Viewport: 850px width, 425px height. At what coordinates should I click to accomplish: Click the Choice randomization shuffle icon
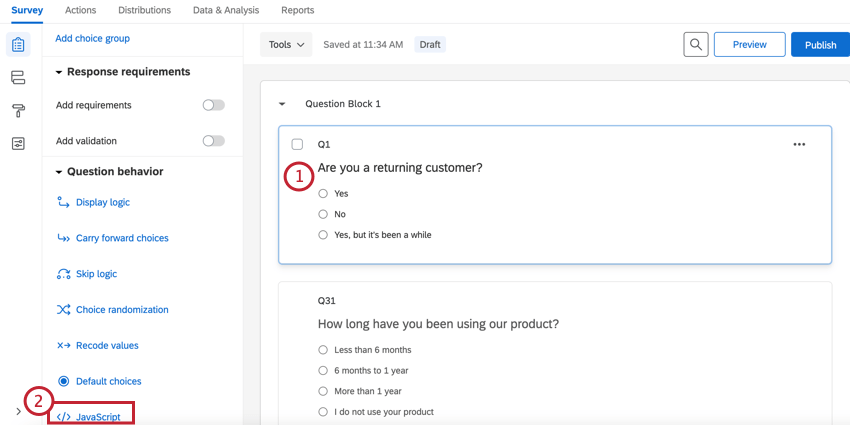63,310
